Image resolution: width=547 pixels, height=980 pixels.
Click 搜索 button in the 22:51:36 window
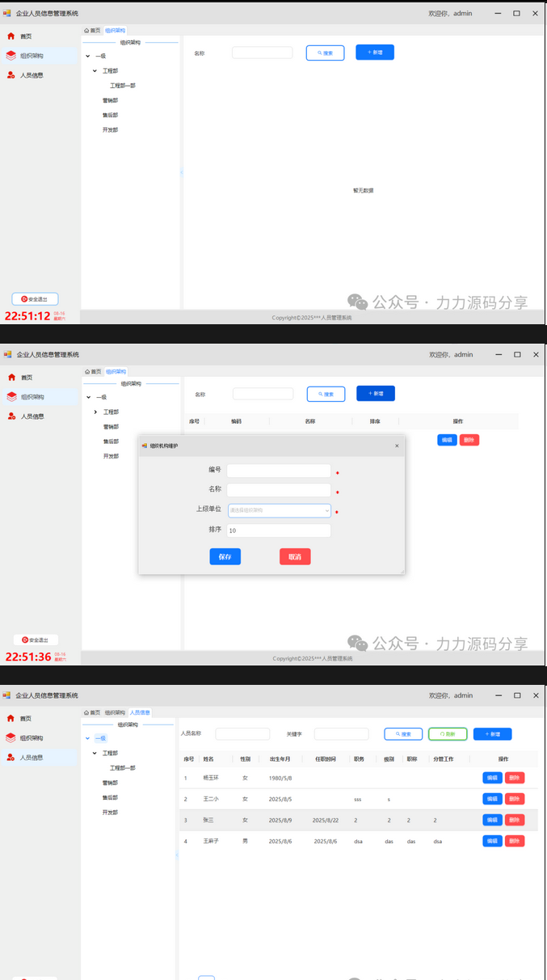[326, 394]
